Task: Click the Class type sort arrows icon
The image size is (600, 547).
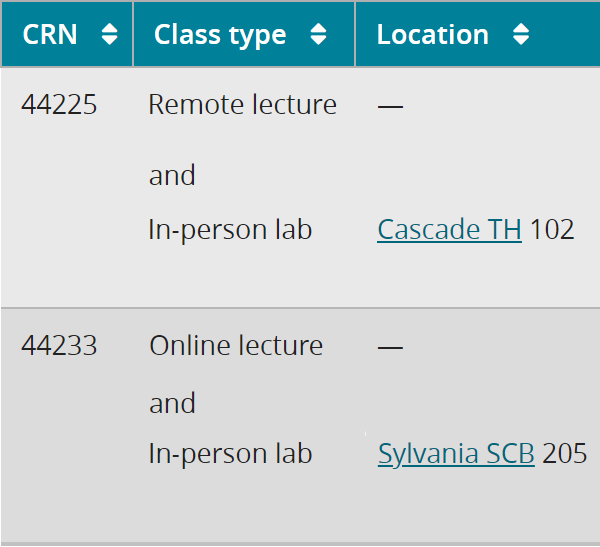Action: [318, 35]
